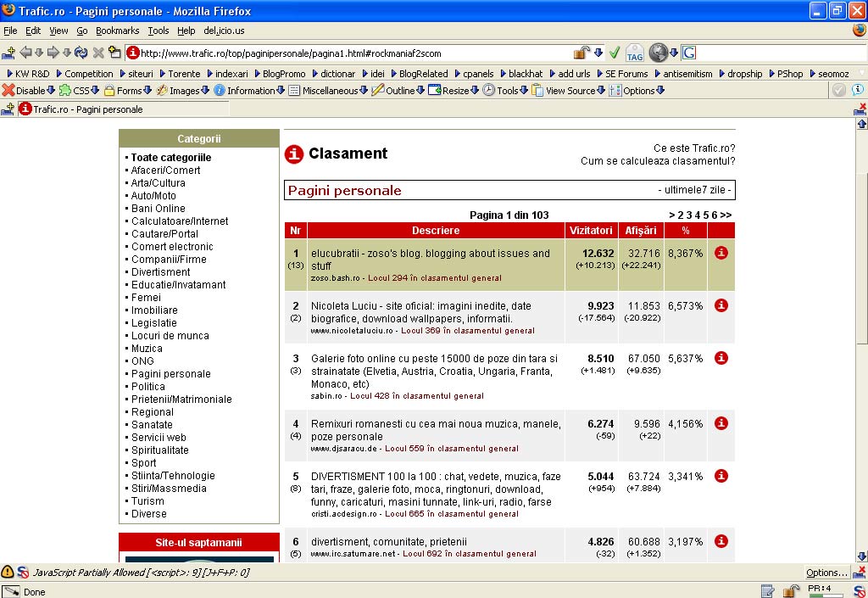Open the Information dropdown menu
Screen dimensions: 868x598
[x=281, y=90]
